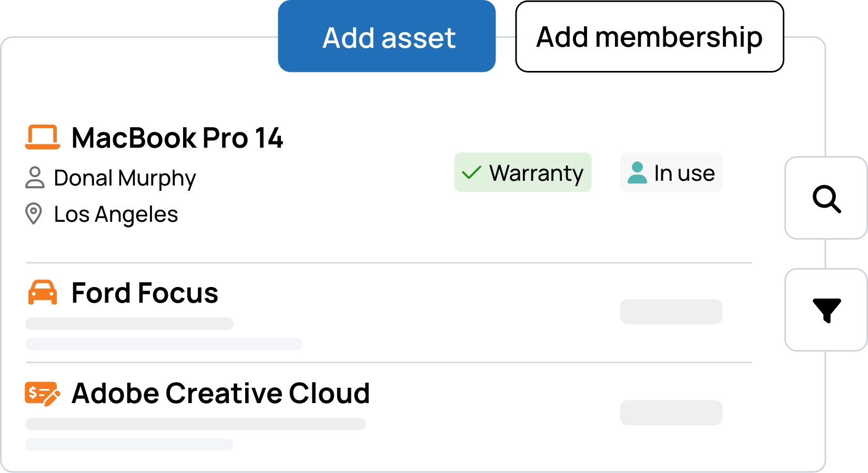This screenshot has width=868, height=473.
Task: Open filters with the funnel icon
Action: coord(826,310)
